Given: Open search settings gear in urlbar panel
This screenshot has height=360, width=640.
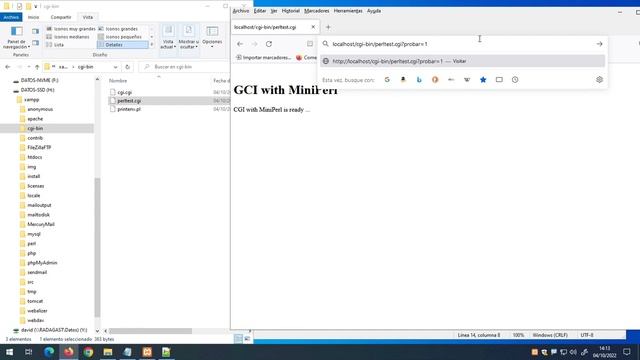Looking at the screenshot, I should (x=599, y=80).
